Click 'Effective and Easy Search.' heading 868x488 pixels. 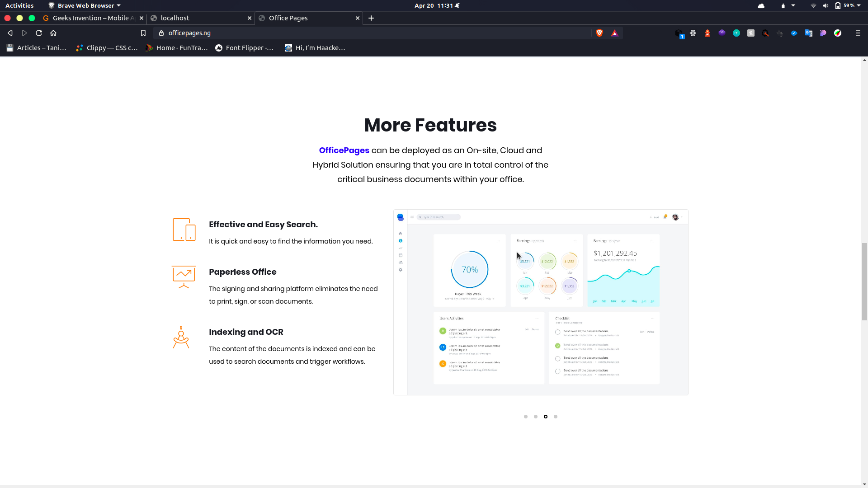coord(263,225)
